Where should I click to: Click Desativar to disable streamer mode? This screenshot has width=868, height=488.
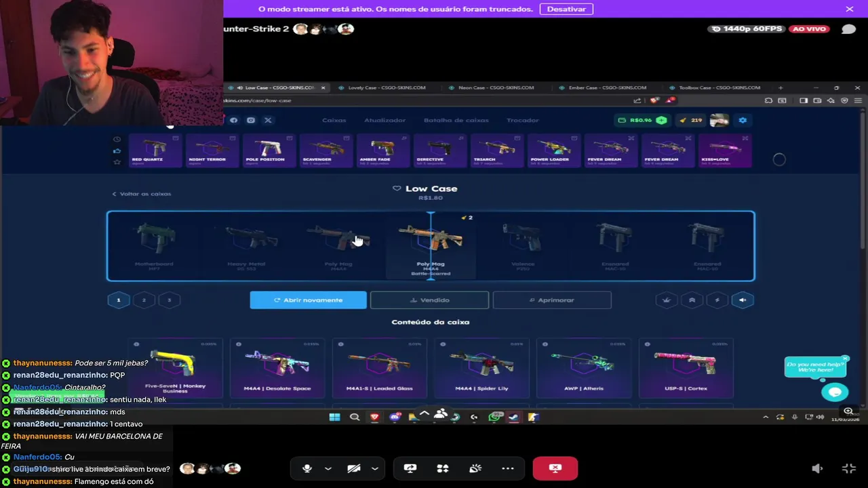[566, 9]
